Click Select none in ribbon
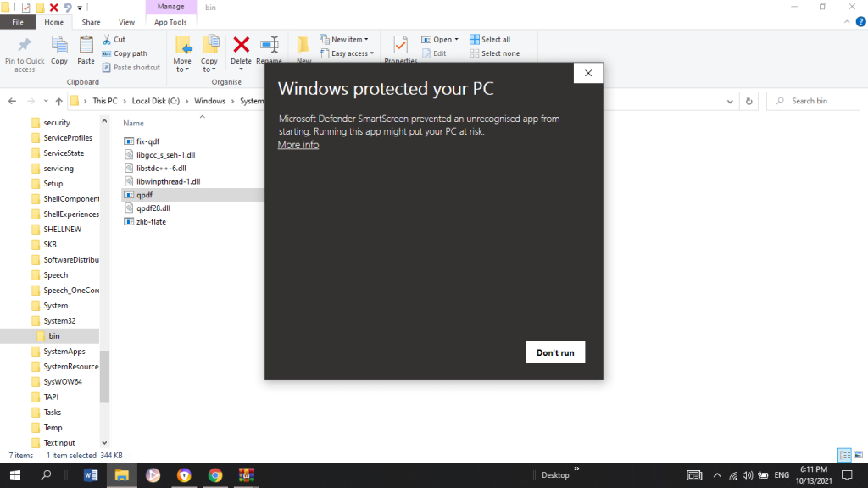 495,53
